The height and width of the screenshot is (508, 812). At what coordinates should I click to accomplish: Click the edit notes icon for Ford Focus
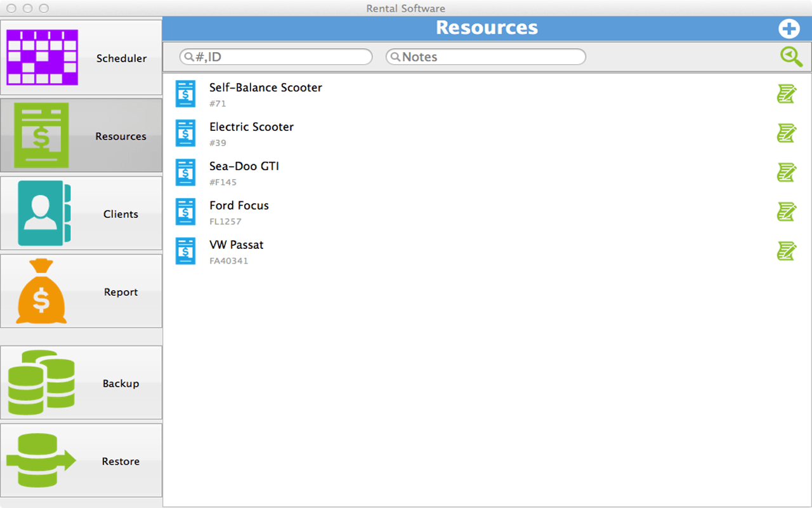click(787, 211)
